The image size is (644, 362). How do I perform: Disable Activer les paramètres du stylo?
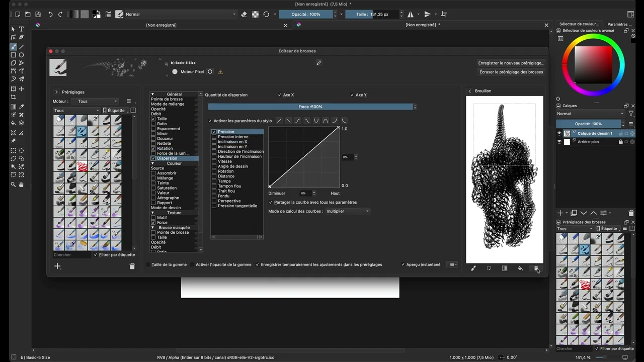[x=210, y=121]
